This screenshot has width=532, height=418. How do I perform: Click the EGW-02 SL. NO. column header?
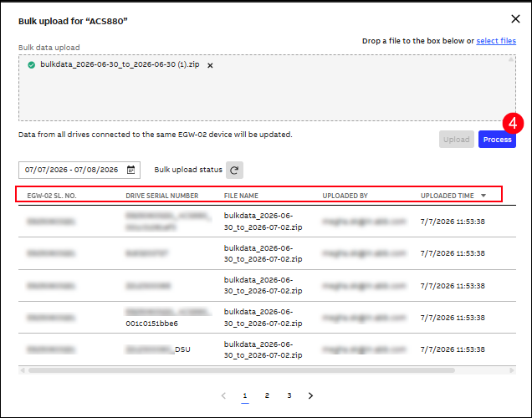point(52,196)
